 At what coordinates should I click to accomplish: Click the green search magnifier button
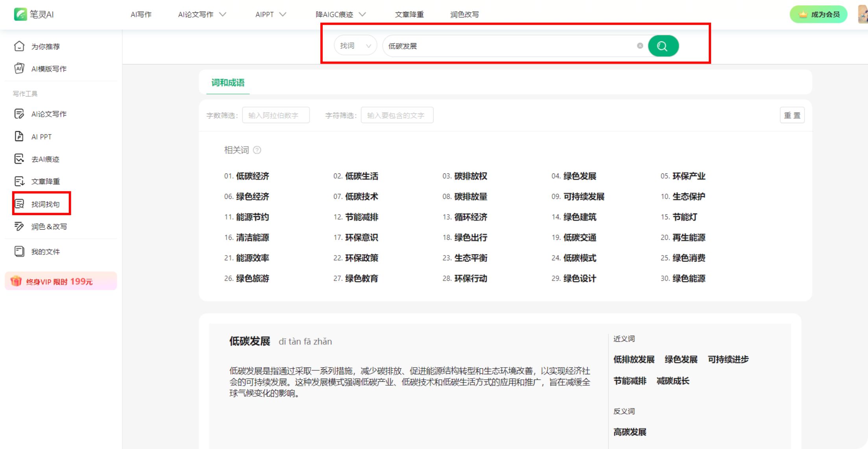[x=663, y=46]
